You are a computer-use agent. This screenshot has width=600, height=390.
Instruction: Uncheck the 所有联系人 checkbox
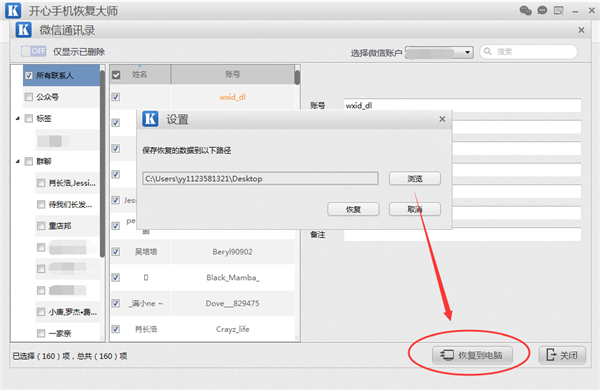tap(29, 75)
